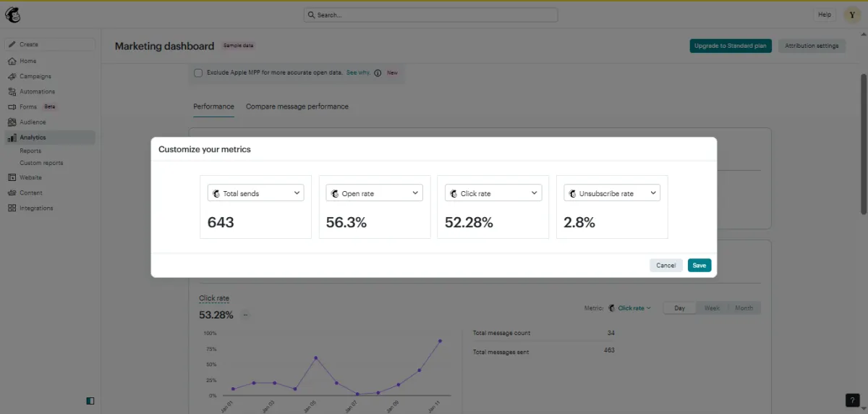Click the Y user avatar
Viewport: 868px width, 414px height.
pos(852,14)
